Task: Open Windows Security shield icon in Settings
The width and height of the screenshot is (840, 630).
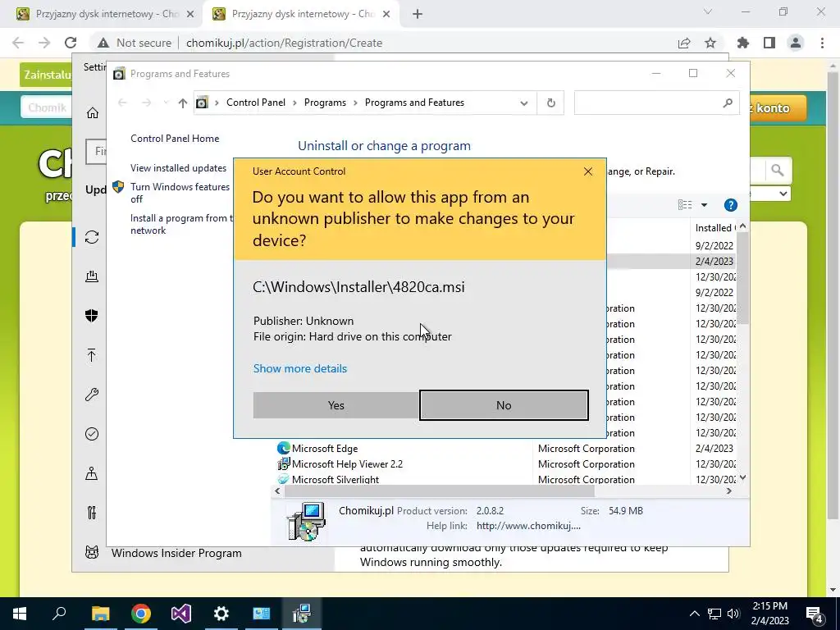Action: (x=92, y=316)
